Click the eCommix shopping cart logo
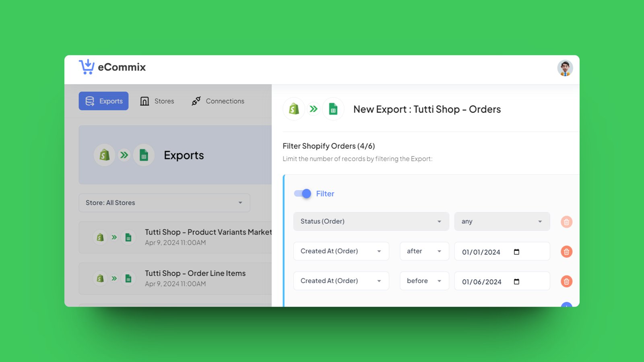This screenshot has height=362, width=644. coord(86,67)
